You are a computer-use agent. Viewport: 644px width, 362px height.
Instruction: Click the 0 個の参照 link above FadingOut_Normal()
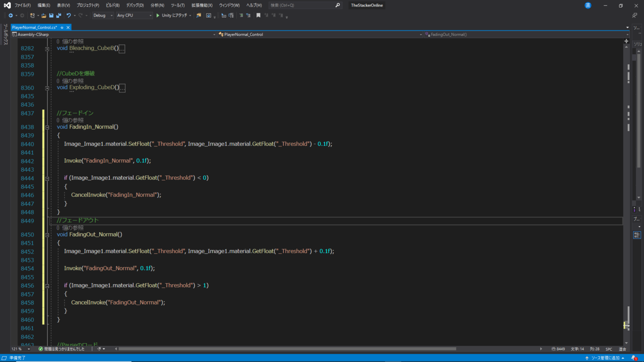pyautogui.click(x=70, y=227)
